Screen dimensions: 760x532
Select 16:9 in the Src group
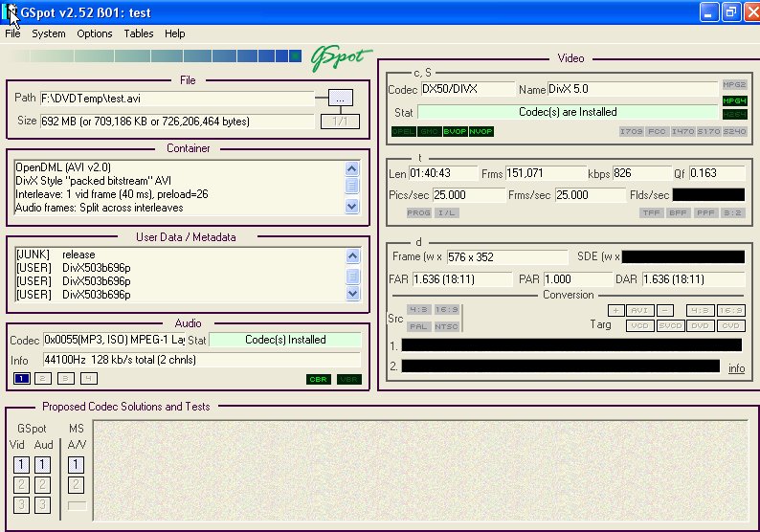tap(446, 310)
